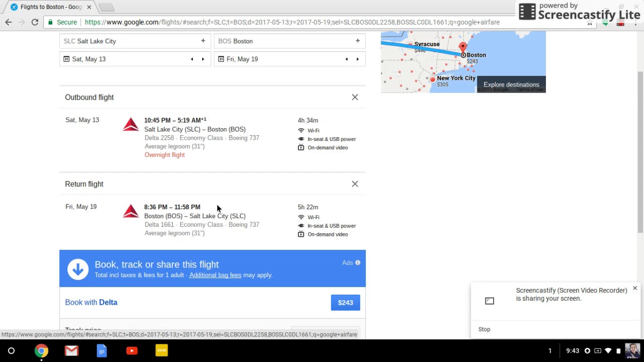The image size is (644, 362).
Task: Stop Screencastify screen sharing
Action: point(484,329)
